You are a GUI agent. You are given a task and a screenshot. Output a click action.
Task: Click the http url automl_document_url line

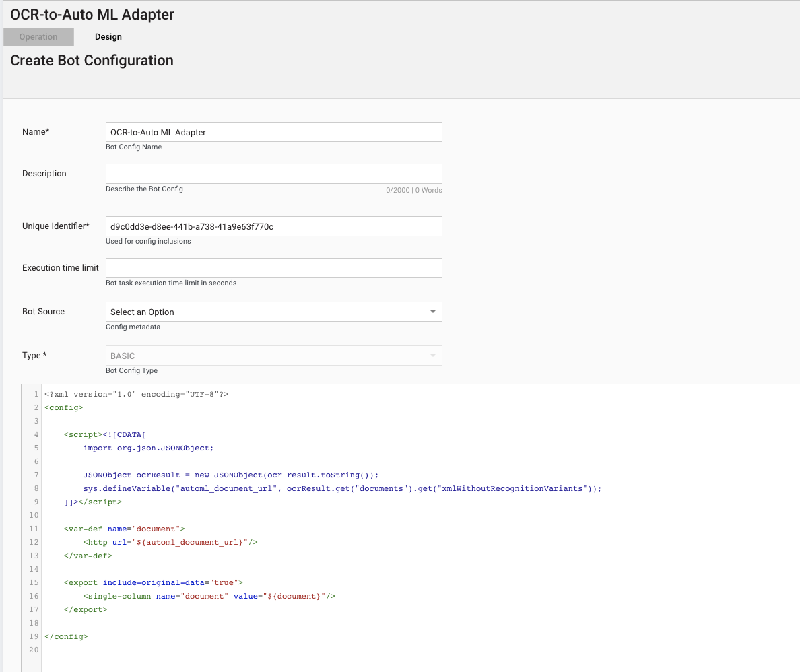tap(170, 543)
